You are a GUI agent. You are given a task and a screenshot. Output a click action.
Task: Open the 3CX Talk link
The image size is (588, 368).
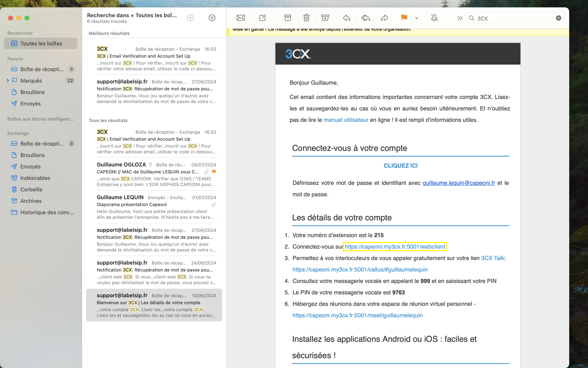point(492,258)
